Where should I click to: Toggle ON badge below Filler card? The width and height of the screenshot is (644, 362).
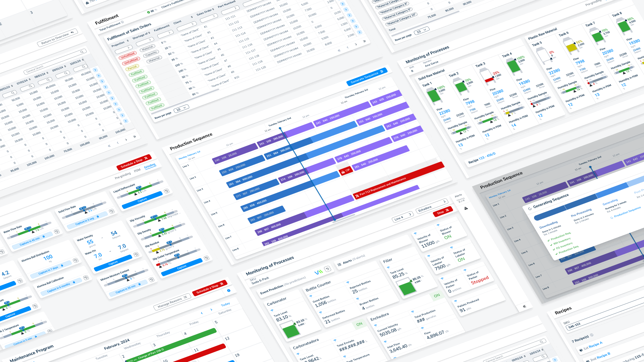[x=437, y=296]
